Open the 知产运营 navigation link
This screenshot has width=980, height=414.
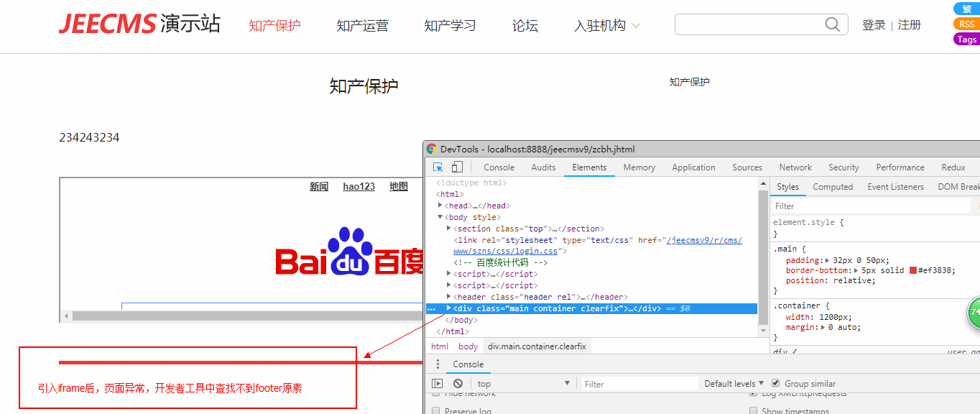click(363, 26)
